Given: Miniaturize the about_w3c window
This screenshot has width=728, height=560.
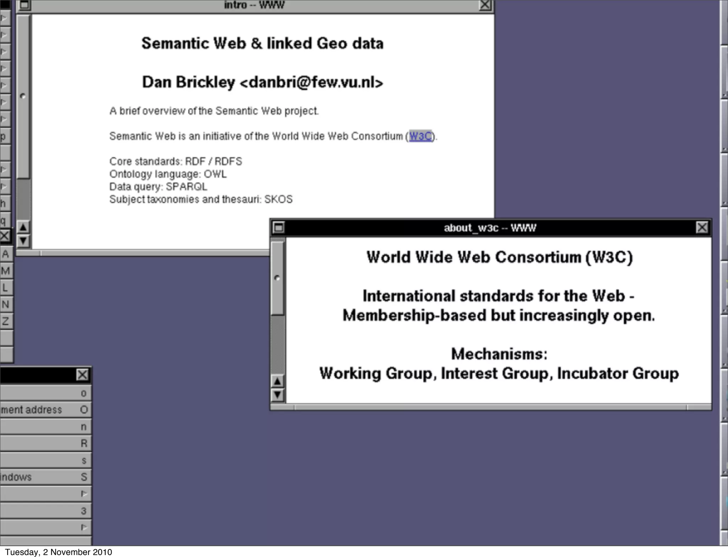Looking at the screenshot, I should 279,227.
